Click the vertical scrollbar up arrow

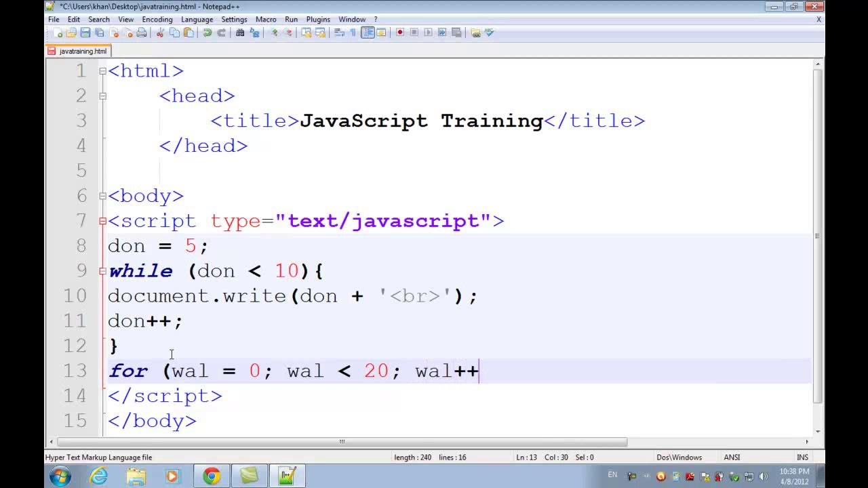[x=818, y=64]
